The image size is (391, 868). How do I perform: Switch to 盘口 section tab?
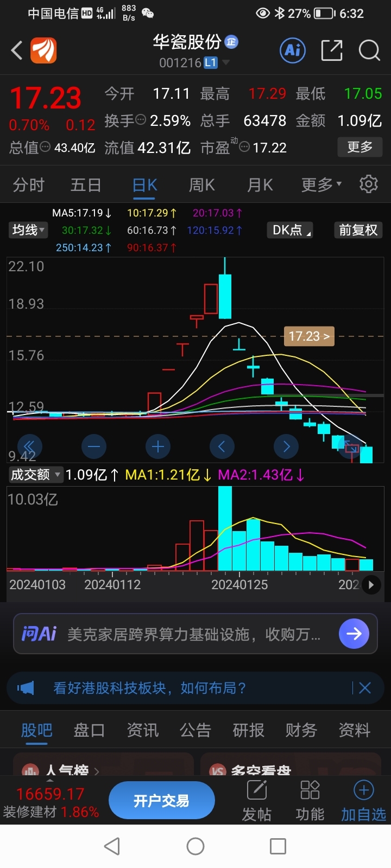pyautogui.click(x=89, y=730)
